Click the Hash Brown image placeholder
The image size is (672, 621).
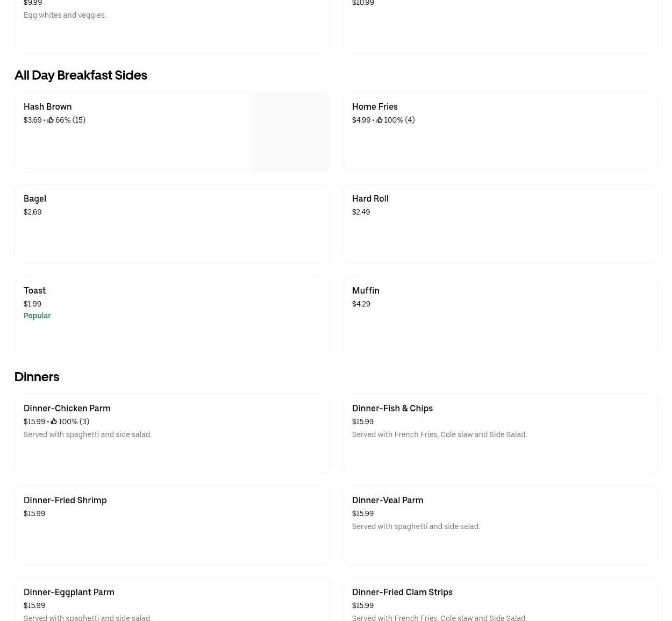click(290, 132)
